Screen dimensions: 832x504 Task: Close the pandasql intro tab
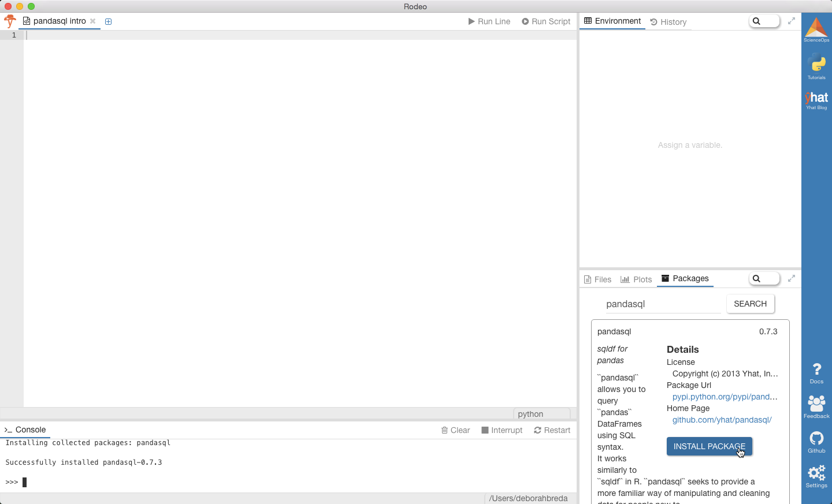point(92,21)
